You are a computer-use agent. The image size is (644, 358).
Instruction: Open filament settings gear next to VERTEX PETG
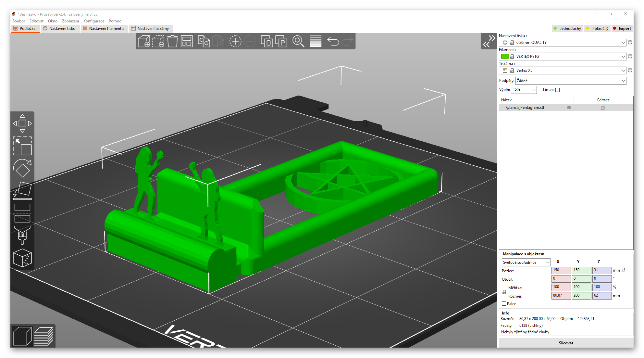click(x=630, y=56)
